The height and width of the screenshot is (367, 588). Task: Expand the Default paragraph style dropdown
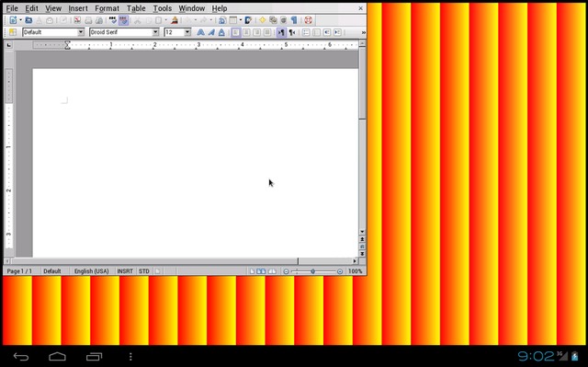81,32
